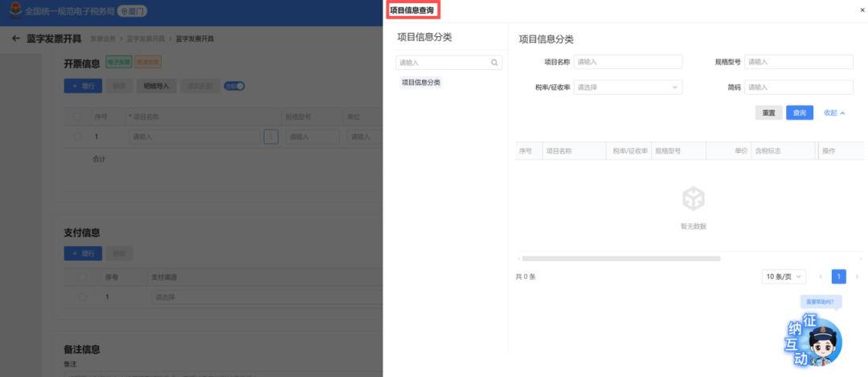868x377 pixels.
Task: Click the back arrow beside 蓝字发票开具
Action: point(15,39)
